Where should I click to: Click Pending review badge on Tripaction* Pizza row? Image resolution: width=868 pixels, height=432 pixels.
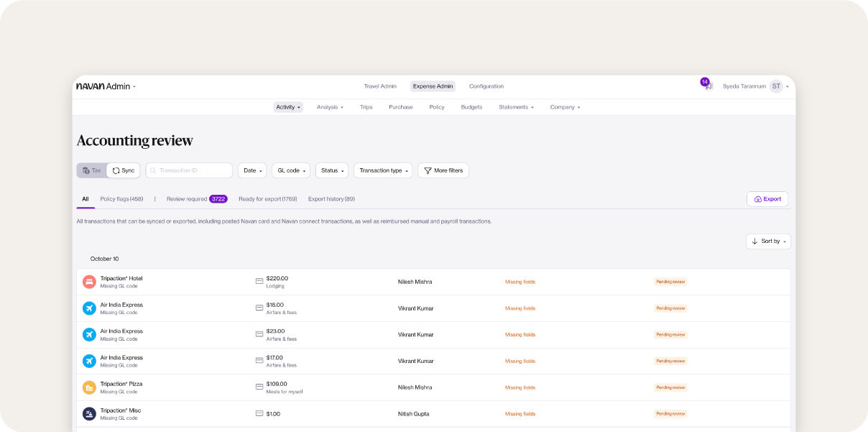point(670,387)
